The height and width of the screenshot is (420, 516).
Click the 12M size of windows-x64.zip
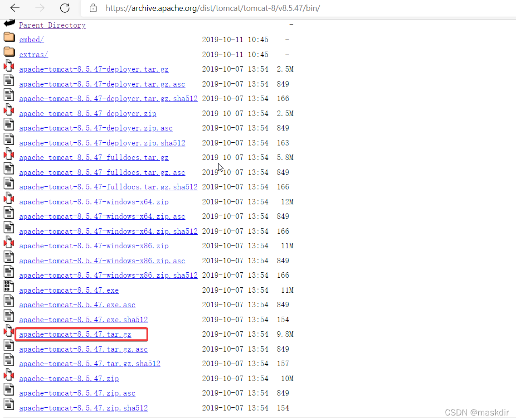pyautogui.click(x=287, y=202)
